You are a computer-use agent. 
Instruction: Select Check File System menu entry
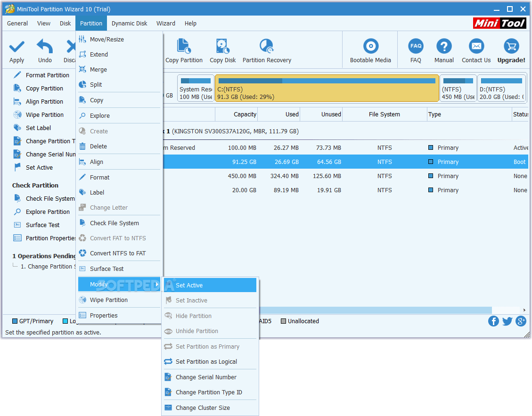click(x=119, y=223)
